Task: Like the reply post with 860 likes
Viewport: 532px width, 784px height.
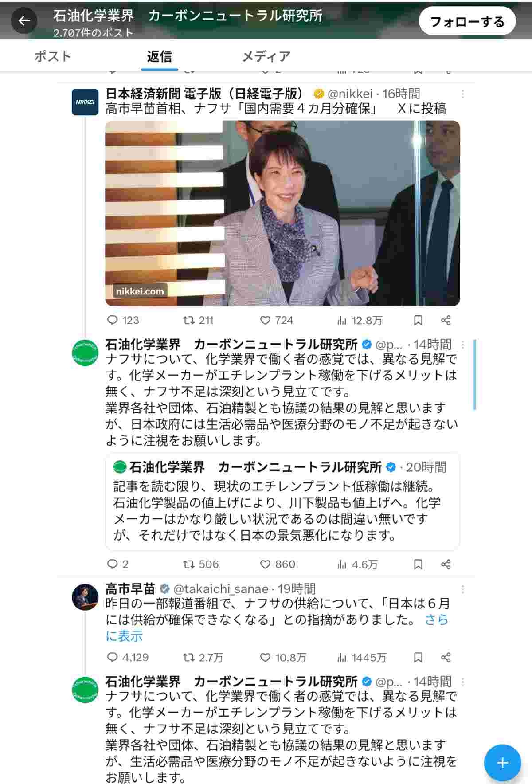Action: pos(278,564)
